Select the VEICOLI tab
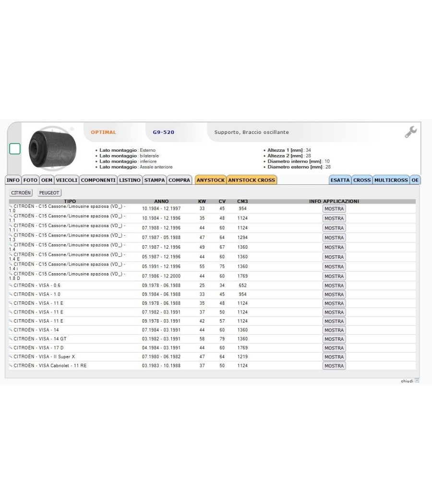 point(67,180)
